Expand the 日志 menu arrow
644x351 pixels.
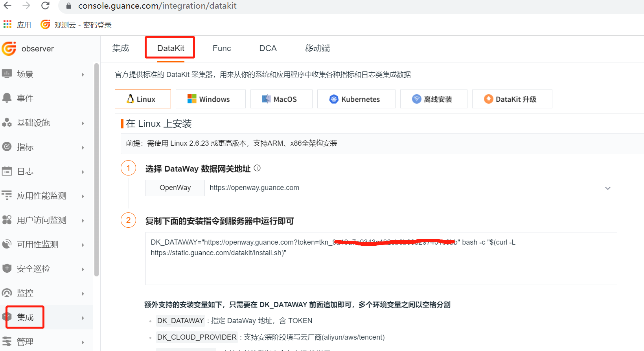[83, 172]
